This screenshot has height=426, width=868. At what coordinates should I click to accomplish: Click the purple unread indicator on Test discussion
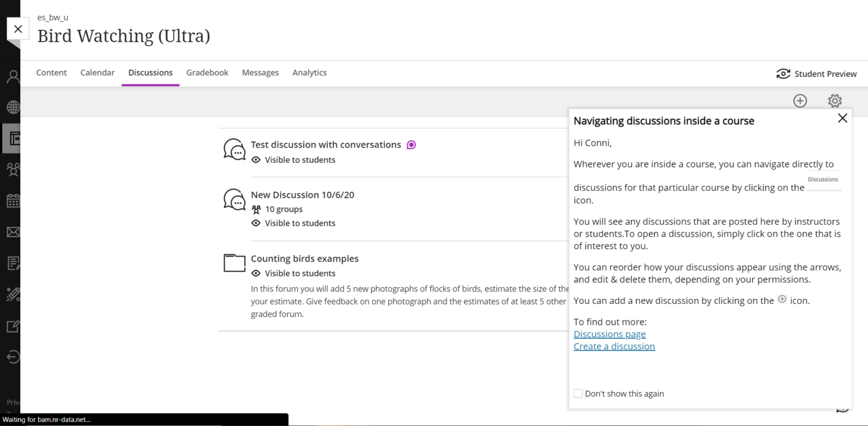pos(411,145)
